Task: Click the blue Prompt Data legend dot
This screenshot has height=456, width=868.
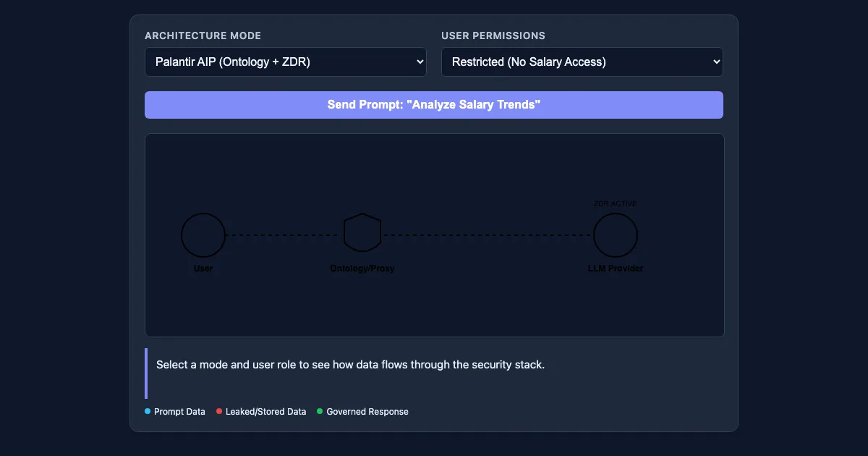Action: coord(148,412)
